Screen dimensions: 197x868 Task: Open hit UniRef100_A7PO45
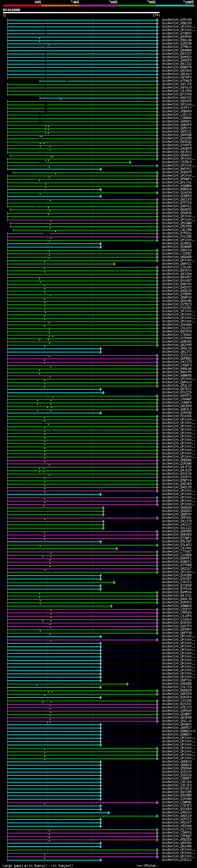click(177, 20)
